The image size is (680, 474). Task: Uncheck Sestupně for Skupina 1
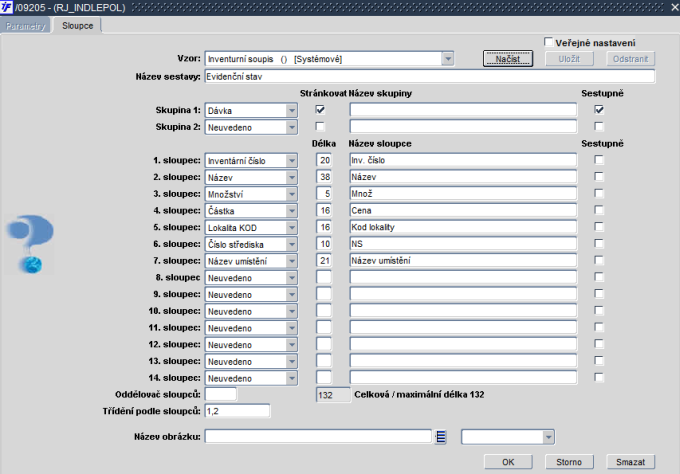(x=599, y=110)
